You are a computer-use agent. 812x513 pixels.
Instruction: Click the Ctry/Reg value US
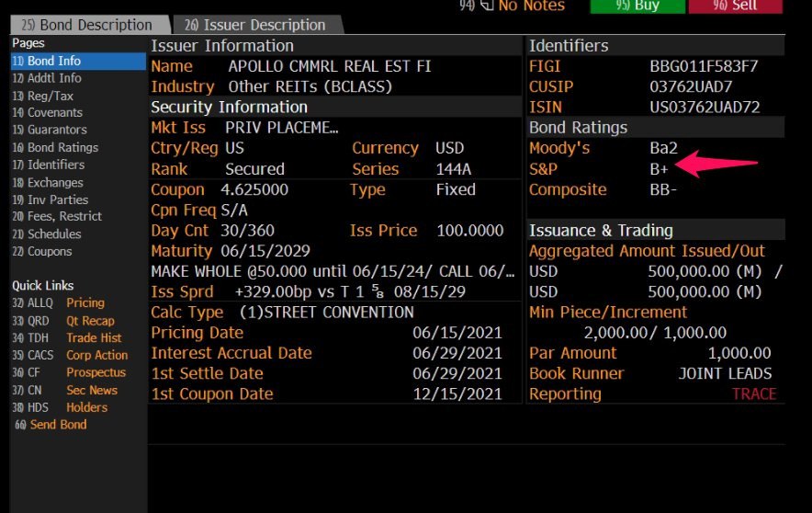[x=234, y=148]
